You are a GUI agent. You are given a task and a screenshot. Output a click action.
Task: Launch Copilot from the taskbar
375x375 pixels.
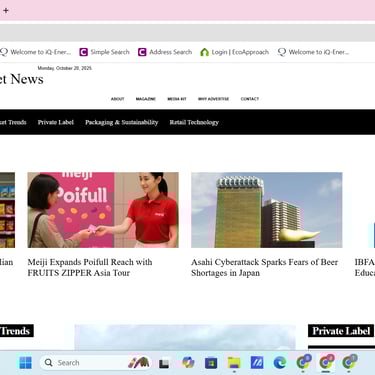click(188, 362)
